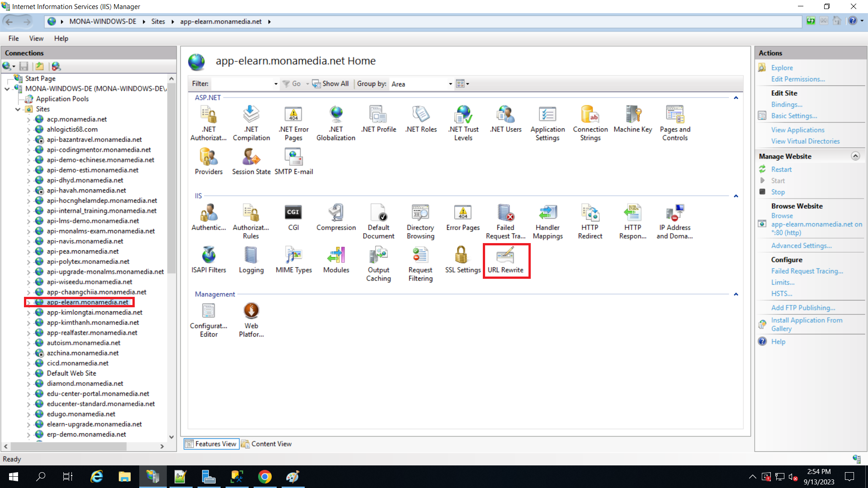868x488 pixels.
Task: Open the Help menu
Action: coord(61,38)
